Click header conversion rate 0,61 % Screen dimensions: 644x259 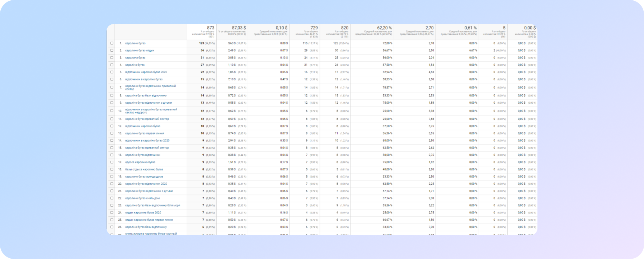[x=471, y=28]
